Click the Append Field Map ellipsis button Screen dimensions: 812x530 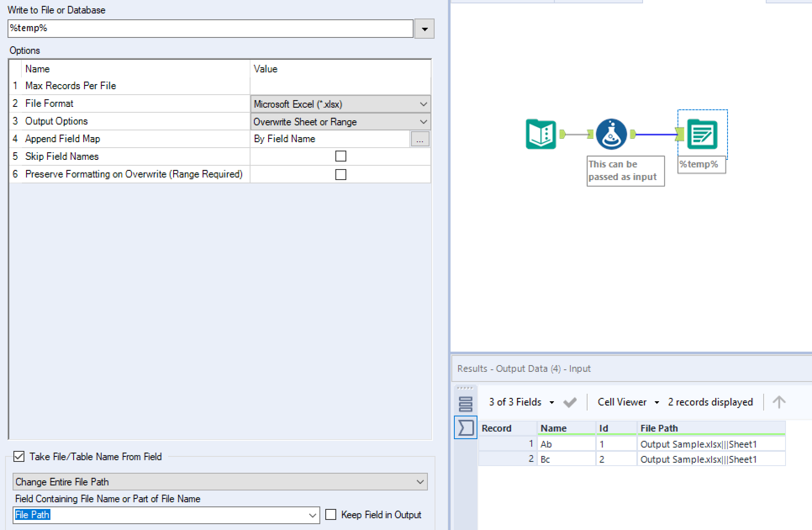(x=419, y=139)
